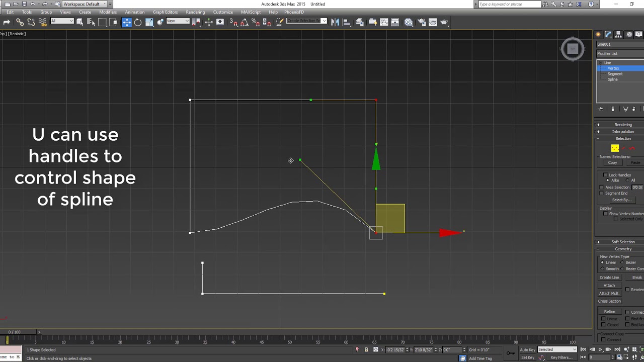Image resolution: width=644 pixels, height=362 pixels.
Task: Activate the Select and Scale tool
Action: coord(149,22)
